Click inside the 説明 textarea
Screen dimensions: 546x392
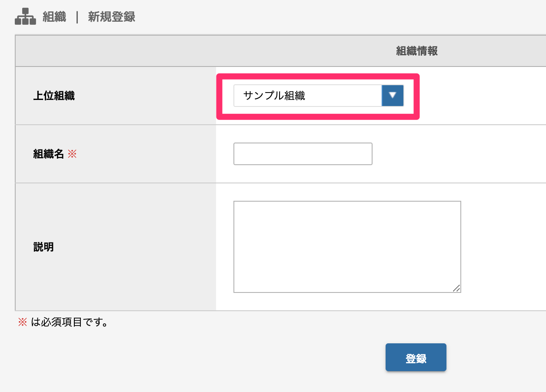click(x=347, y=247)
